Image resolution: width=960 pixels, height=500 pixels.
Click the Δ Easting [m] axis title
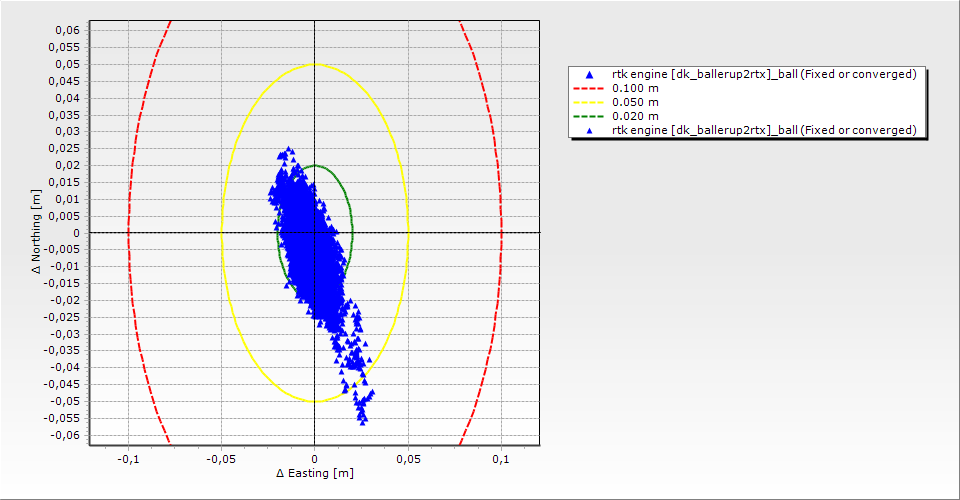[315, 473]
